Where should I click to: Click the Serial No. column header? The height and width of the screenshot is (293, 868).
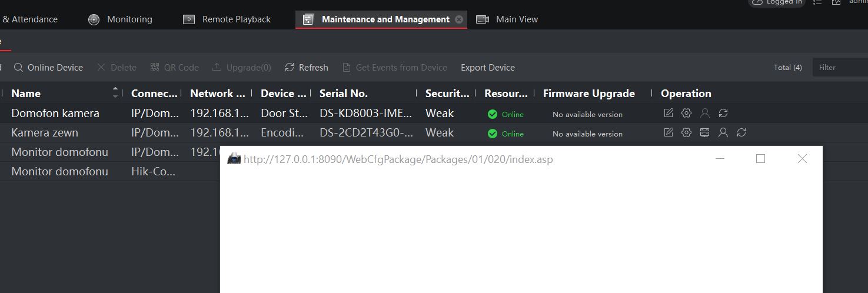[x=344, y=94]
